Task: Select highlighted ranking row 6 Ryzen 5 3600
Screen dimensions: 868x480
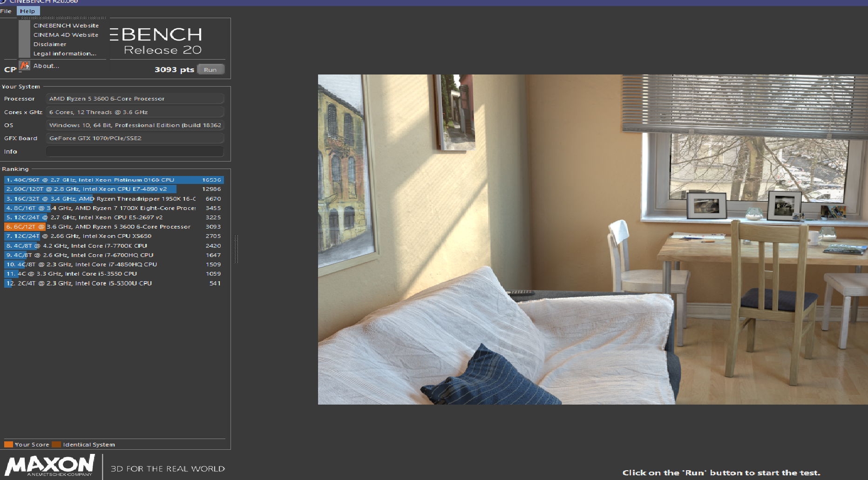Action: 114,227
